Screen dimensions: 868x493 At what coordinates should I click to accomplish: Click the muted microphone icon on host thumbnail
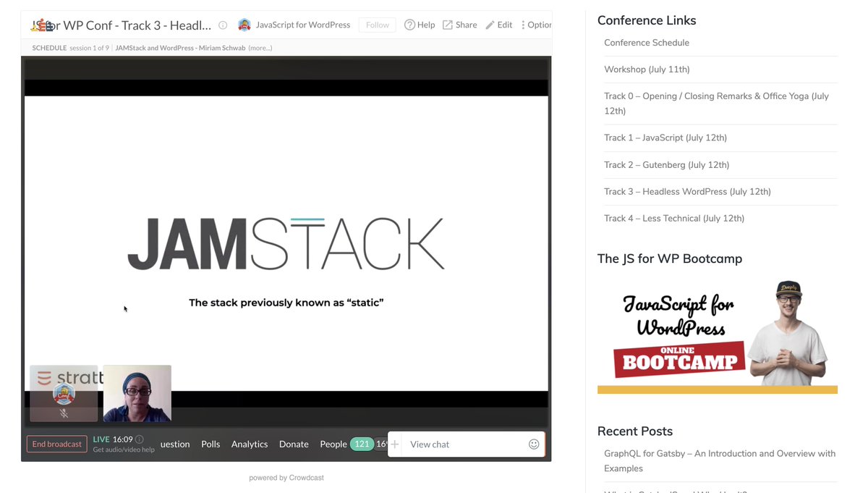coord(64,413)
